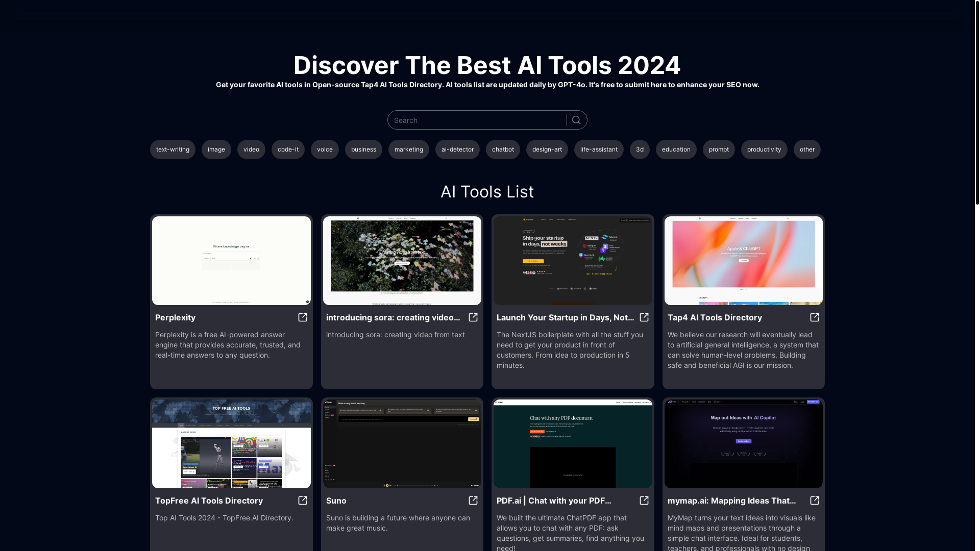980x551 pixels.
Task: Click the page vertical scrollbar
Action: [977, 102]
